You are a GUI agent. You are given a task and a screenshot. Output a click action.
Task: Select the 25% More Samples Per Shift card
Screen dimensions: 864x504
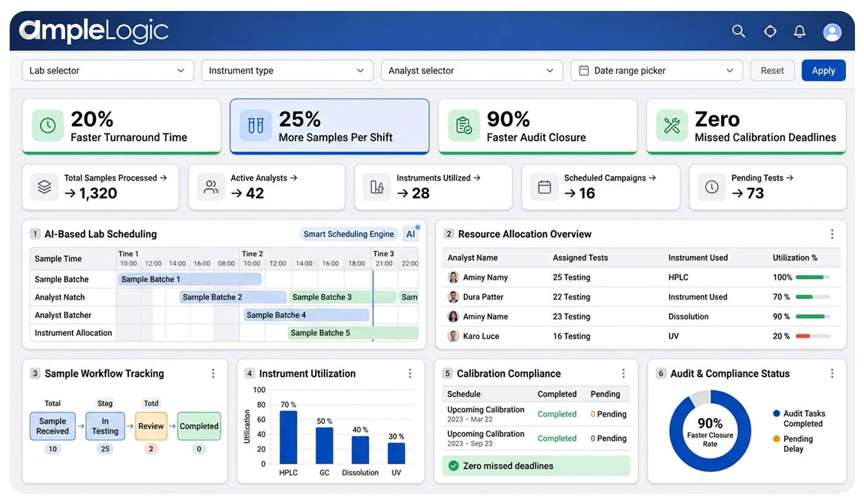pos(329,126)
